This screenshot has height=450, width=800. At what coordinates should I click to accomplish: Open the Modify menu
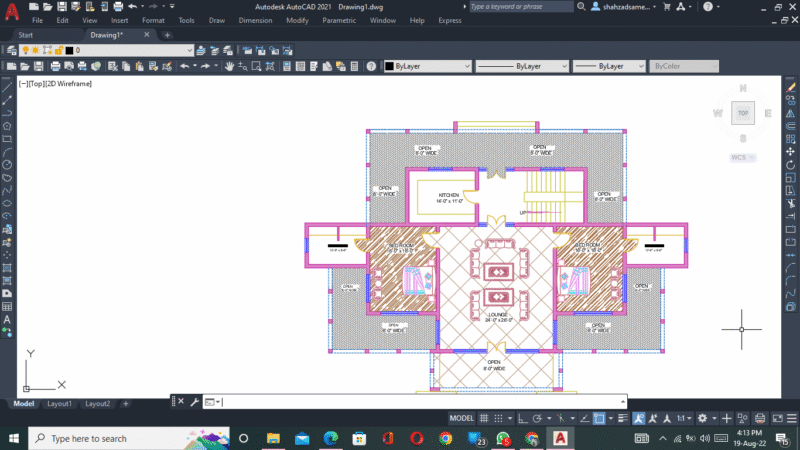[297, 20]
